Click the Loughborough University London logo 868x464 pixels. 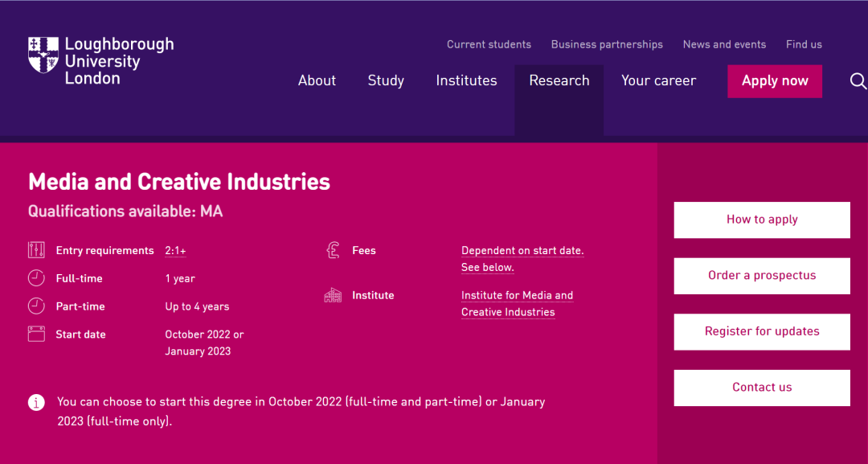[100, 61]
